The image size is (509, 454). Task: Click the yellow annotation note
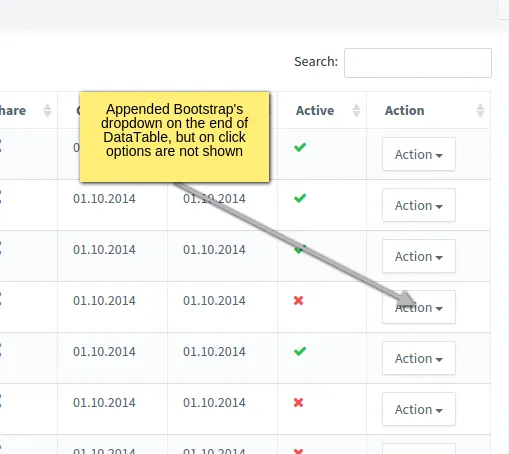click(x=174, y=137)
